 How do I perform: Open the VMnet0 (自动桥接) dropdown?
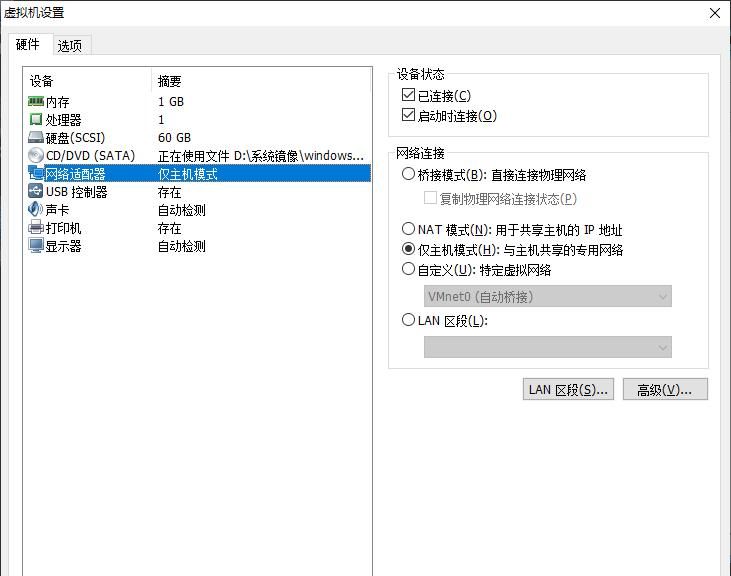pyautogui.click(x=548, y=296)
